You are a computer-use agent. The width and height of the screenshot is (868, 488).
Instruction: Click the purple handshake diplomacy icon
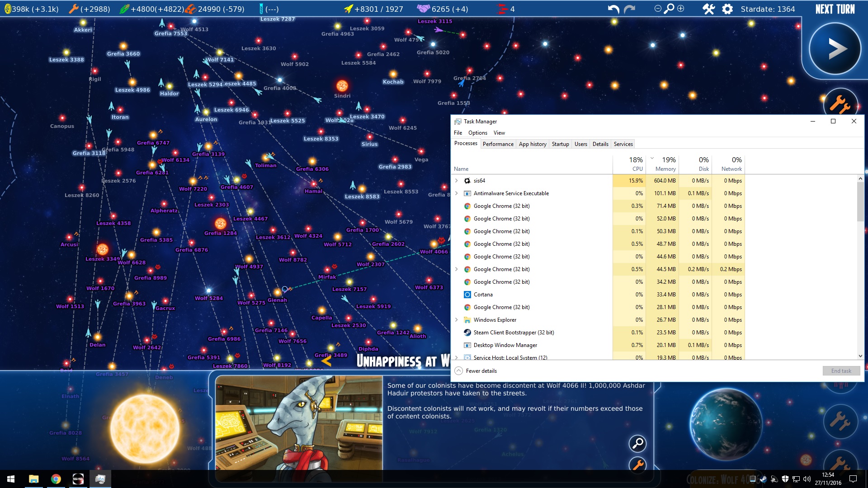(x=423, y=9)
